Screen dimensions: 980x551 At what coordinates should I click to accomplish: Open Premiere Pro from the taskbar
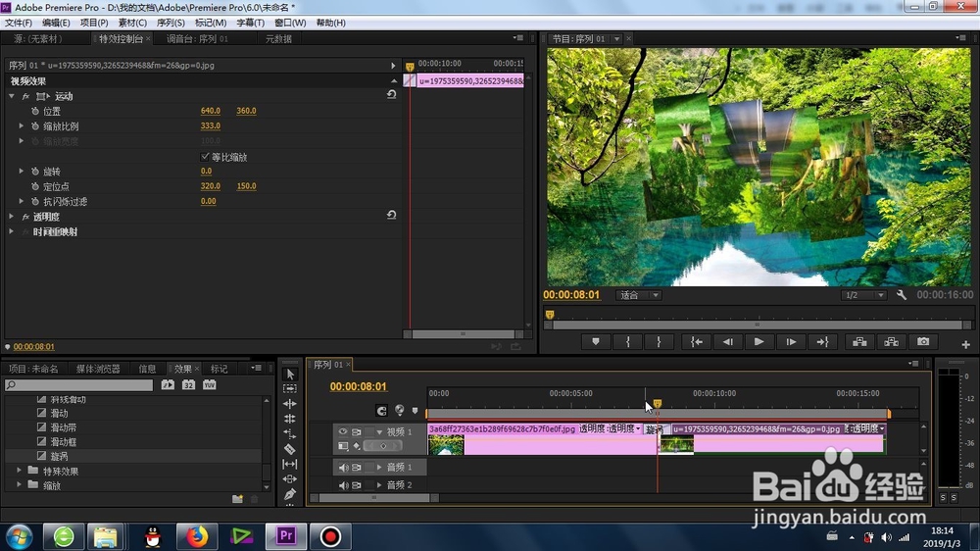pos(286,536)
